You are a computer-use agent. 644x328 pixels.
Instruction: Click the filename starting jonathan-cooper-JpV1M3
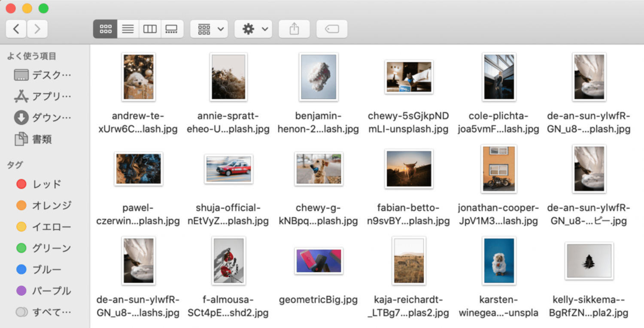(499, 215)
